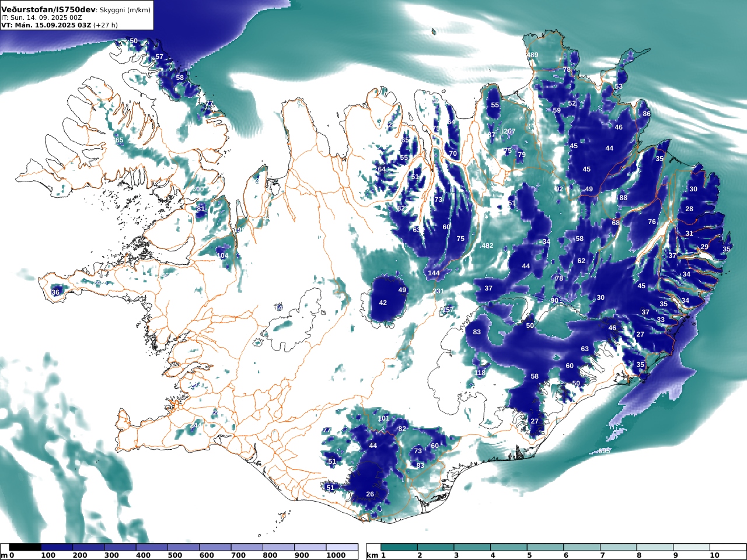Click the 500 label on the metre legend

coord(174,555)
